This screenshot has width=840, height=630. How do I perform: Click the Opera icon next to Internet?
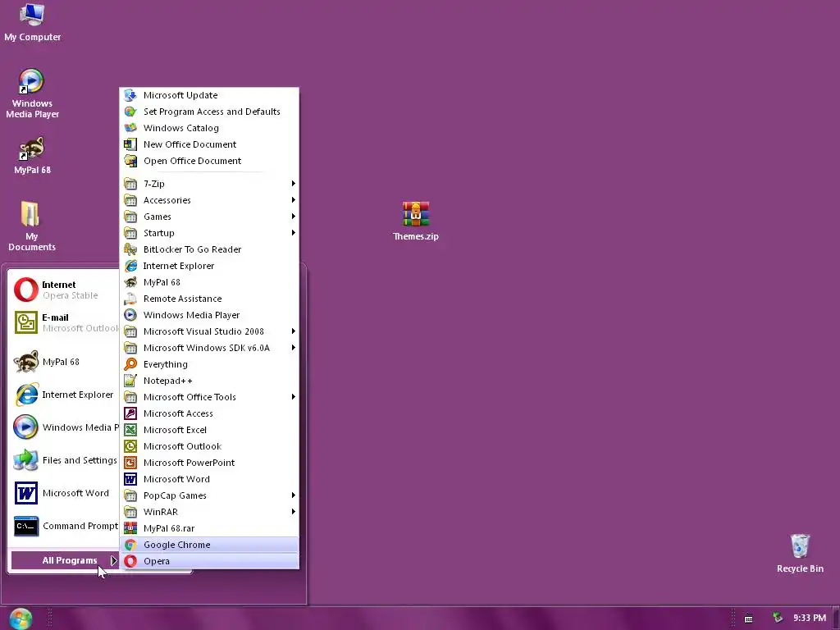tap(25, 290)
